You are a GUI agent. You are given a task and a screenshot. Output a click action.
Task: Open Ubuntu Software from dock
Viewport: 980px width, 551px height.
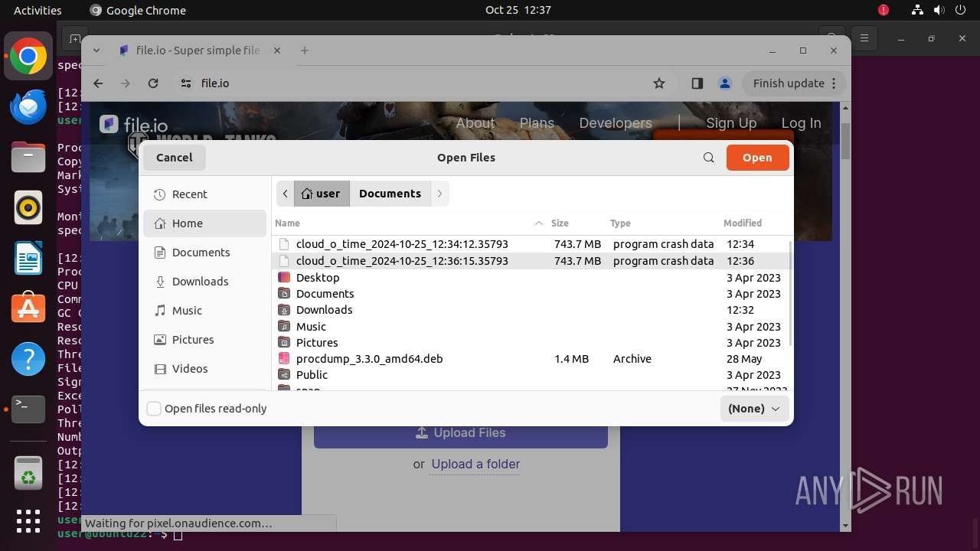tap(28, 308)
